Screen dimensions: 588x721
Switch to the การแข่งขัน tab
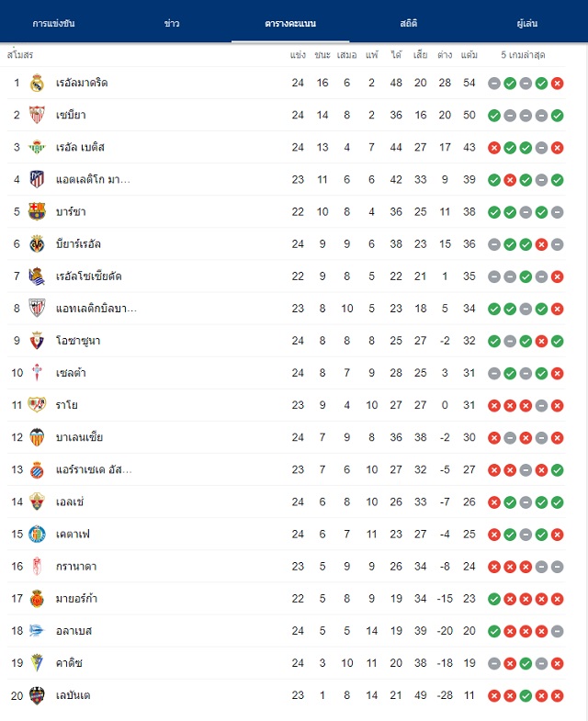pyautogui.click(x=53, y=23)
